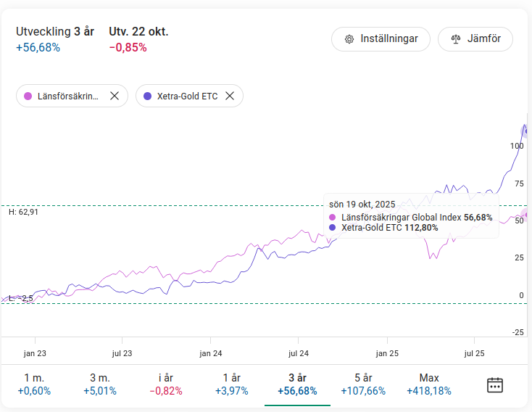Image resolution: width=532 pixels, height=412 pixels.
Task: Open Jämför compare button
Action: [x=475, y=39]
